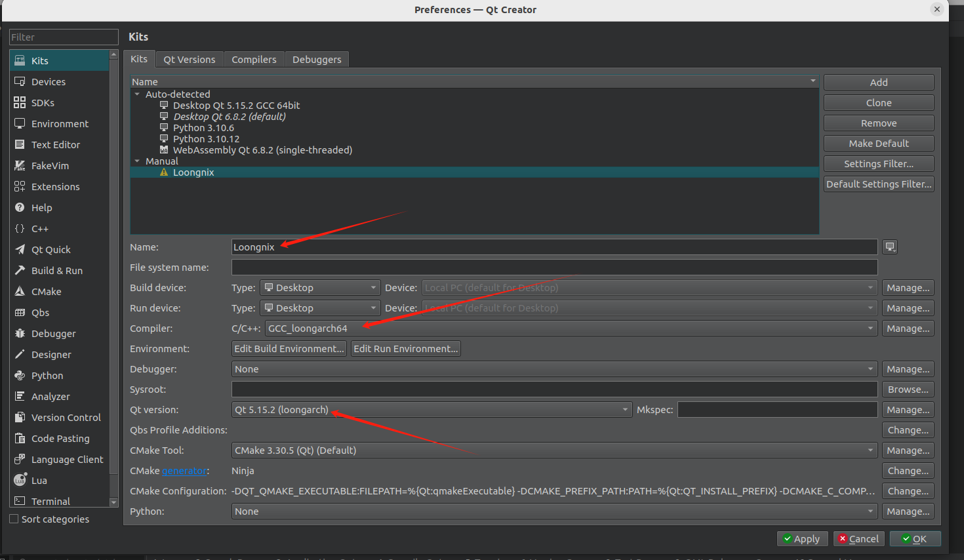Screen dimensions: 964x560
Task: Open the Debugger None dropdown
Action: tap(555, 369)
